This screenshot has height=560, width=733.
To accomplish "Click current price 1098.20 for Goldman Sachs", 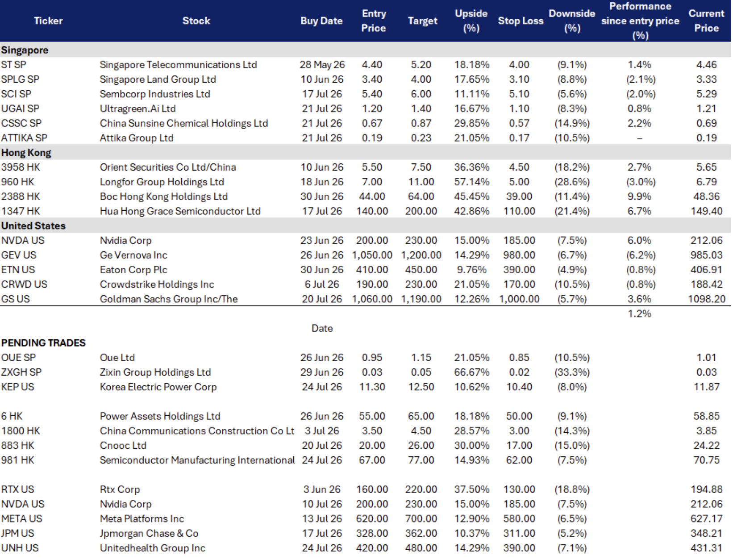I will pos(706,299).
